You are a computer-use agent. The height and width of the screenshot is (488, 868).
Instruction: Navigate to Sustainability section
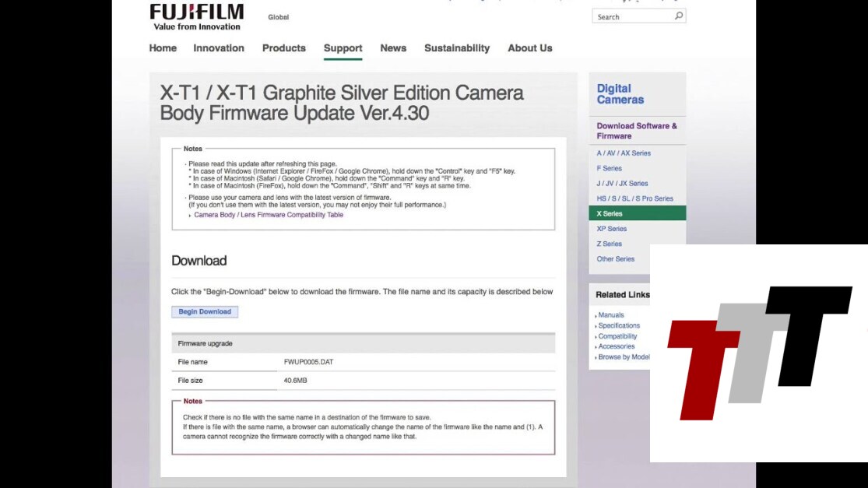(457, 48)
